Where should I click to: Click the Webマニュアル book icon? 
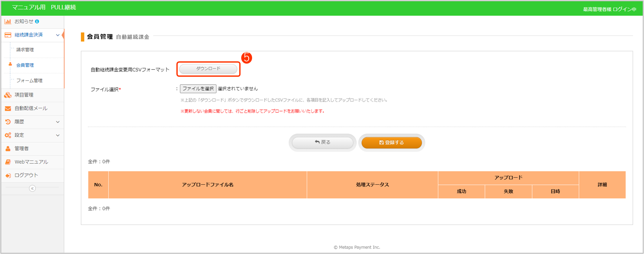point(8,162)
